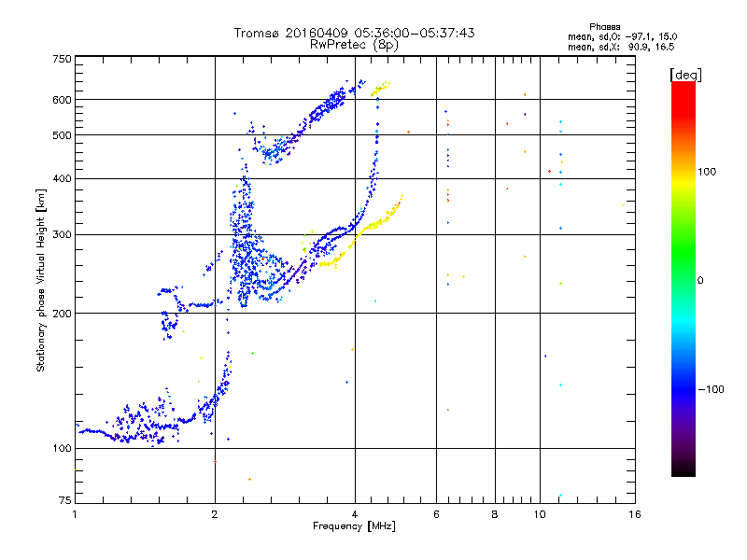This screenshot has width=747, height=560.
Task: Click the x-axis '2' tick label
Action: coord(215,514)
